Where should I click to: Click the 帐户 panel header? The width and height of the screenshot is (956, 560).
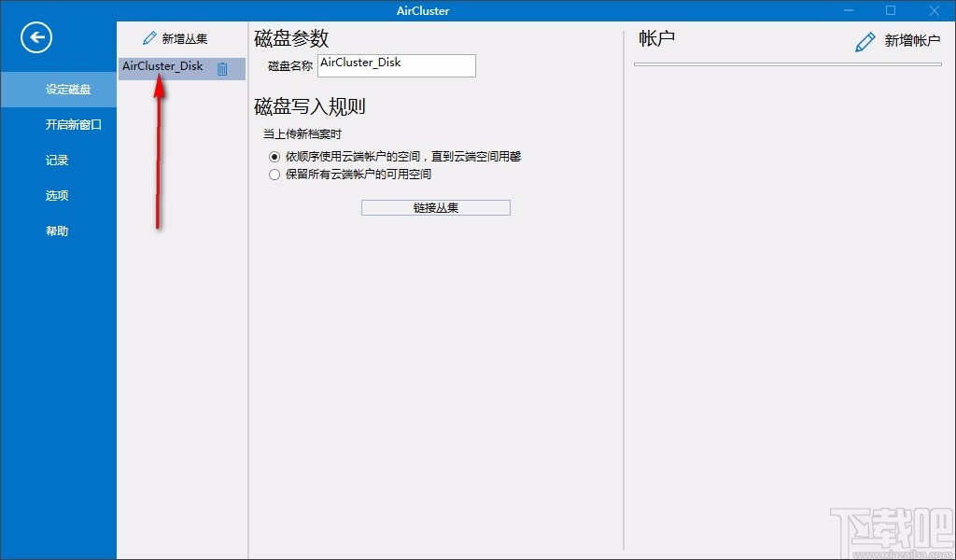(x=655, y=38)
